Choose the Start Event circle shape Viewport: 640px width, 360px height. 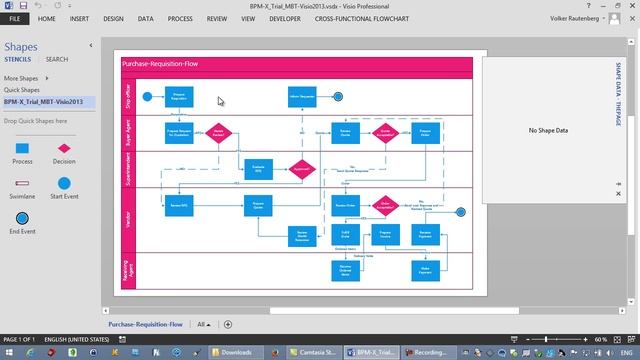click(x=64, y=183)
